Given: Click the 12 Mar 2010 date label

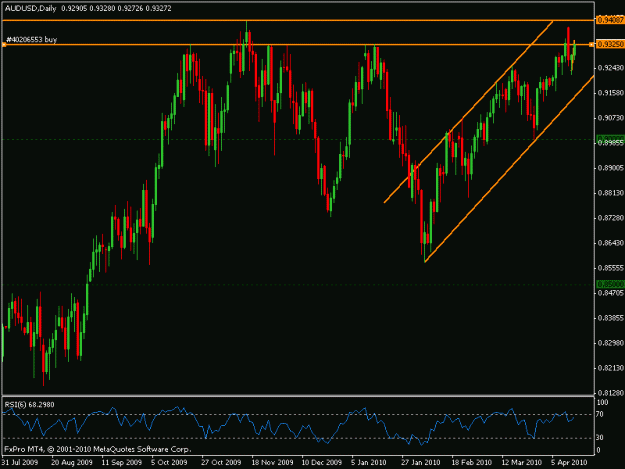Looking at the screenshot, I should (521, 462).
